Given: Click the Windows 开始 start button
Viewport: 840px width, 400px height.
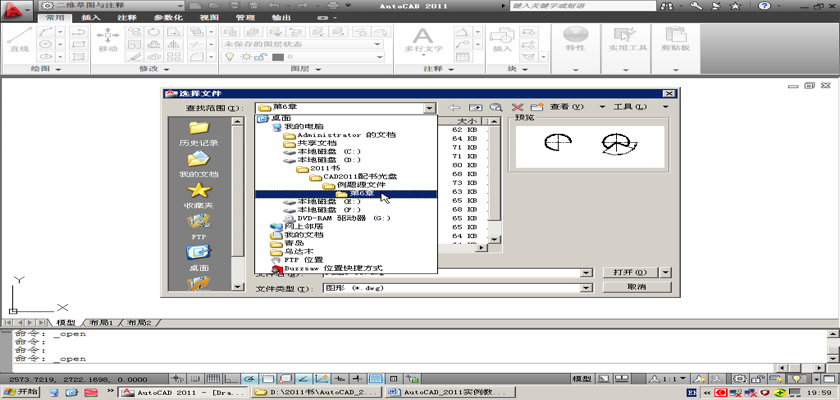Looking at the screenshot, I should pos(20,392).
